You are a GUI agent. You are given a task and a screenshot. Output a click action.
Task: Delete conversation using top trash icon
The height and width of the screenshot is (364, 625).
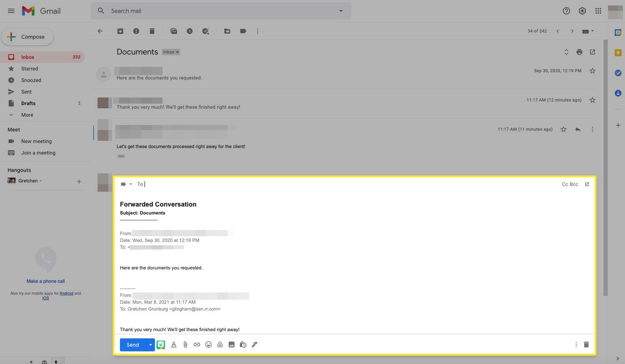152,31
